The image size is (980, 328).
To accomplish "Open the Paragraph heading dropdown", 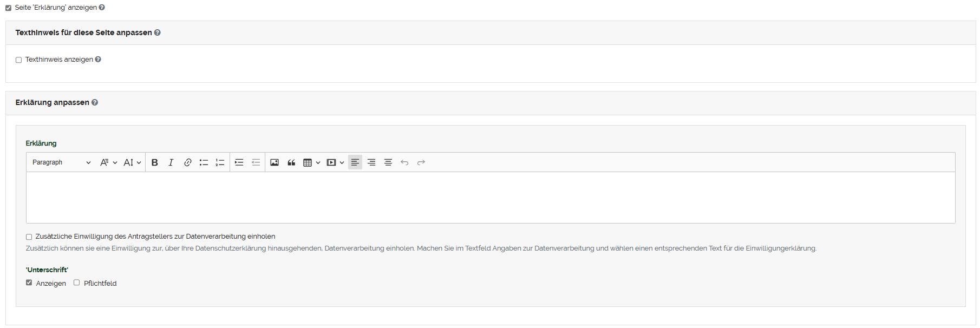I will pyautogui.click(x=61, y=162).
